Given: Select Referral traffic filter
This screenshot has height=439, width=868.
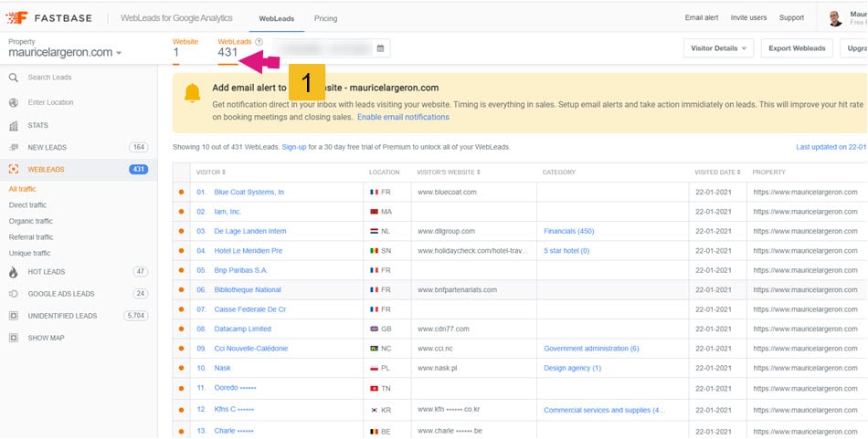Looking at the screenshot, I should [x=31, y=237].
